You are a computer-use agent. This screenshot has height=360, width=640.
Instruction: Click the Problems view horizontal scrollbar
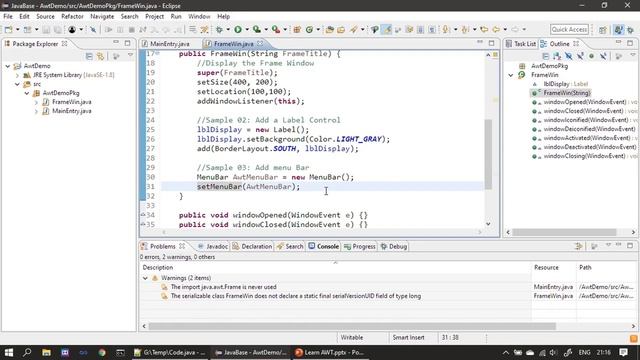coord(352,326)
